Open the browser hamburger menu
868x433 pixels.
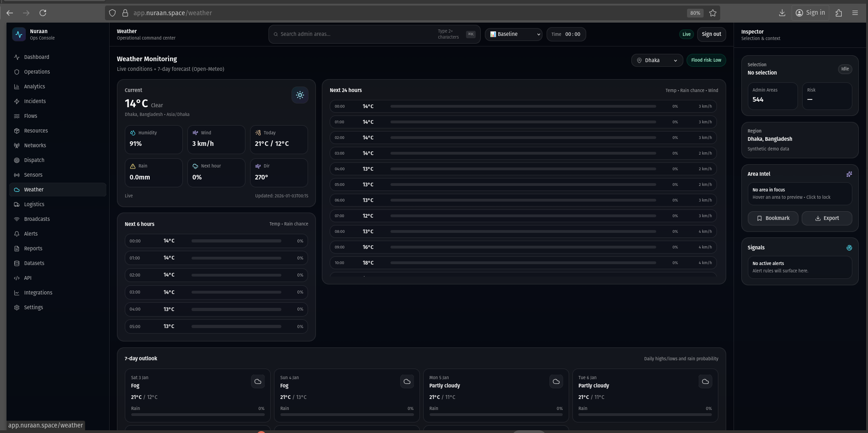[855, 13]
